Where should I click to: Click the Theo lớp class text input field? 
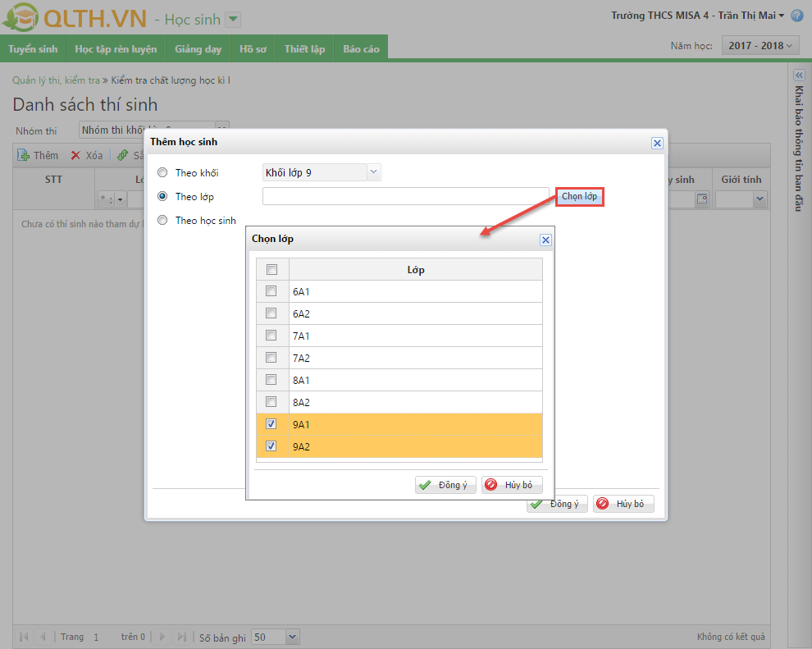pyautogui.click(x=405, y=196)
